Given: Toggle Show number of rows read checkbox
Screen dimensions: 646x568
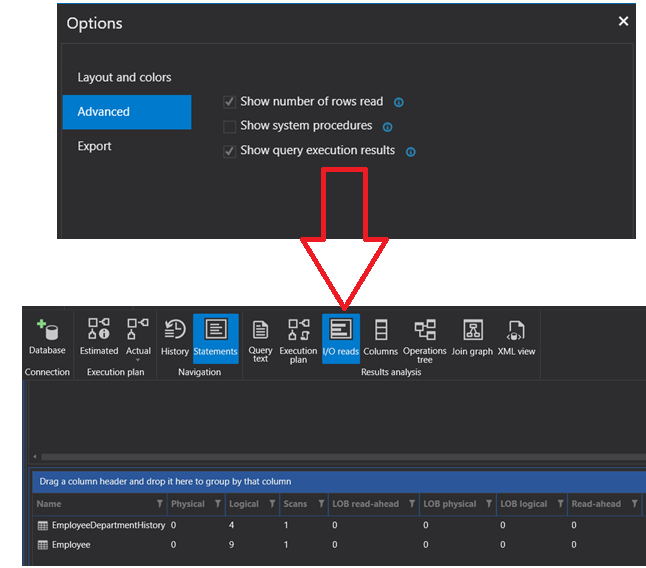Looking at the screenshot, I should pyautogui.click(x=230, y=102).
